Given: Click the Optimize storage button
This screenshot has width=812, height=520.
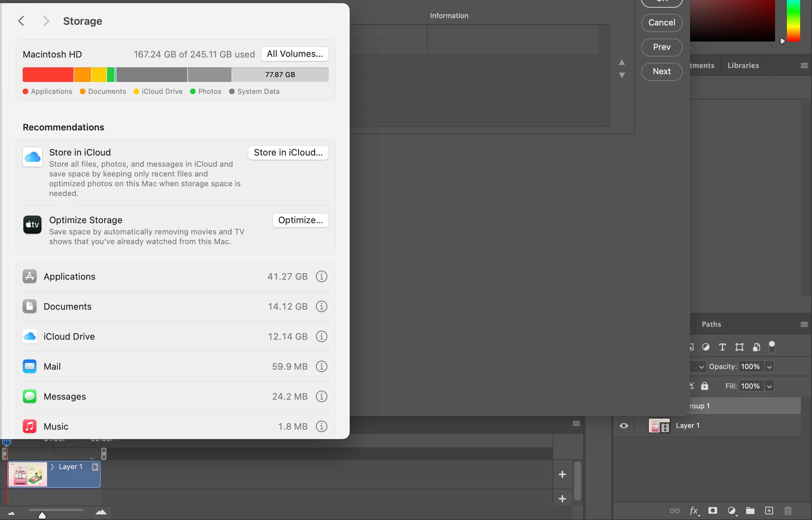Looking at the screenshot, I should [x=300, y=220].
